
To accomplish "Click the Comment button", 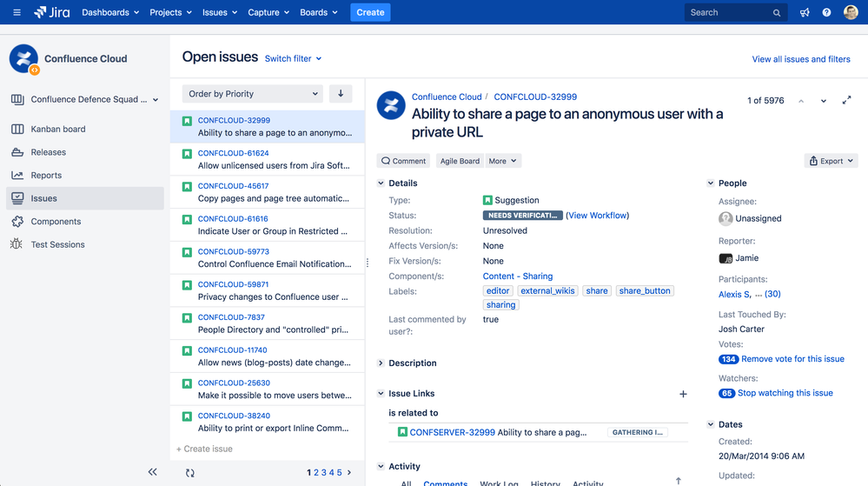I will click(403, 161).
